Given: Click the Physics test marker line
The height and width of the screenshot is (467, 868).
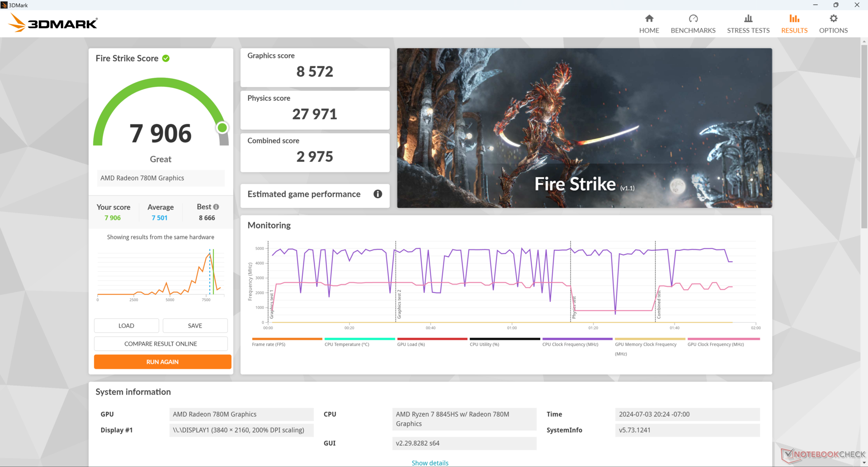Looking at the screenshot, I should coord(571,281).
